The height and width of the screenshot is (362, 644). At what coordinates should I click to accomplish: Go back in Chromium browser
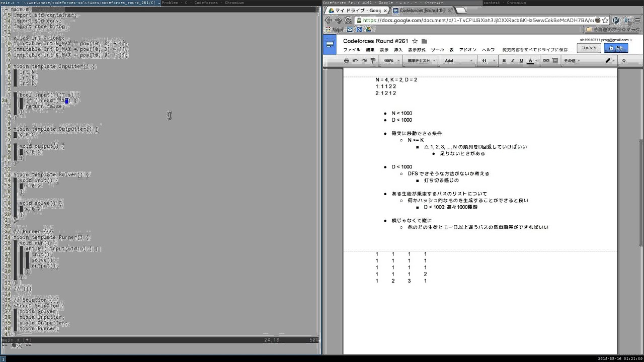coord(329,20)
